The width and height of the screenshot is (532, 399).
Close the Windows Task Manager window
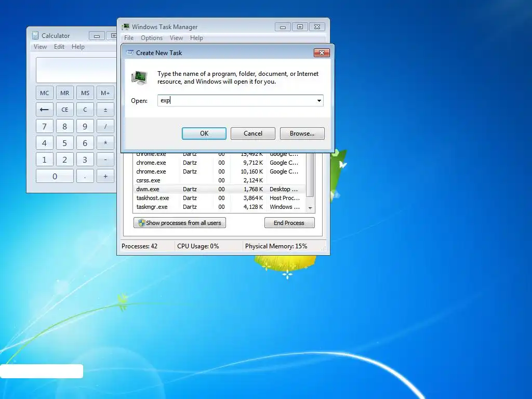tap(317, 27)
